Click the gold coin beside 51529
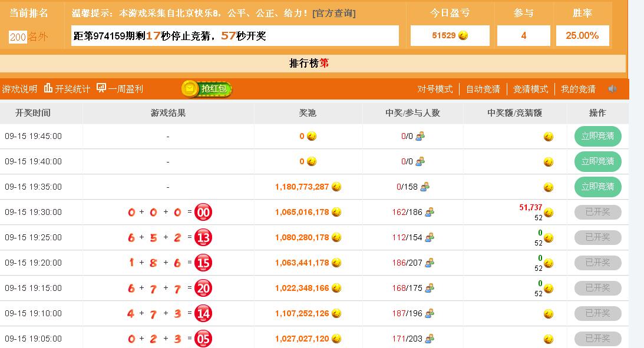The image size is (644, 348). coord(463,35)
